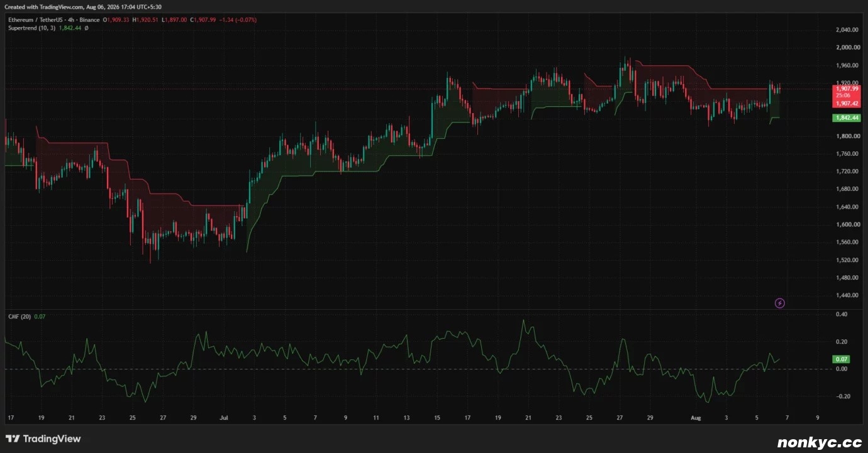Click the 1,720.00 price axis label
Screen dimensions: 868x453
point(846,172)
